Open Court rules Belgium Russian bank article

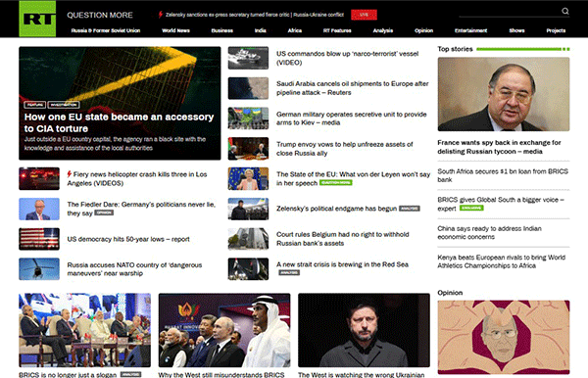click(x=342, y=239)
